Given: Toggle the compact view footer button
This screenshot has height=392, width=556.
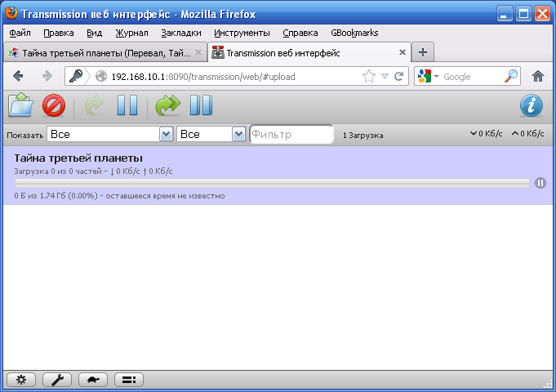Looking at the screenshot, I should [x=129, y=379].
